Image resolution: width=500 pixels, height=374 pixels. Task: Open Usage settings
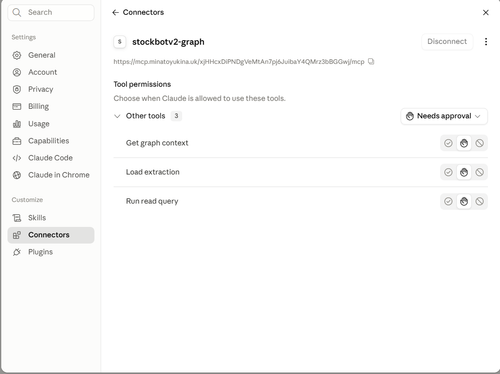[x=51, y=124]
